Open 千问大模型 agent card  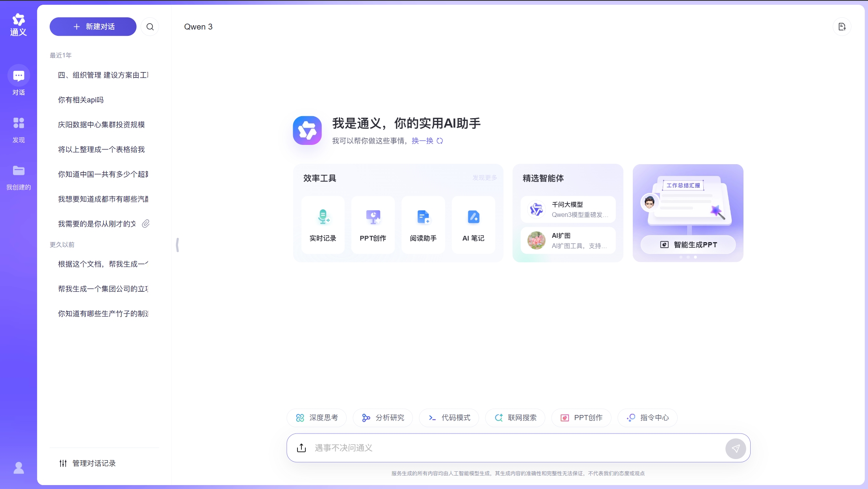tap(568, 209)
